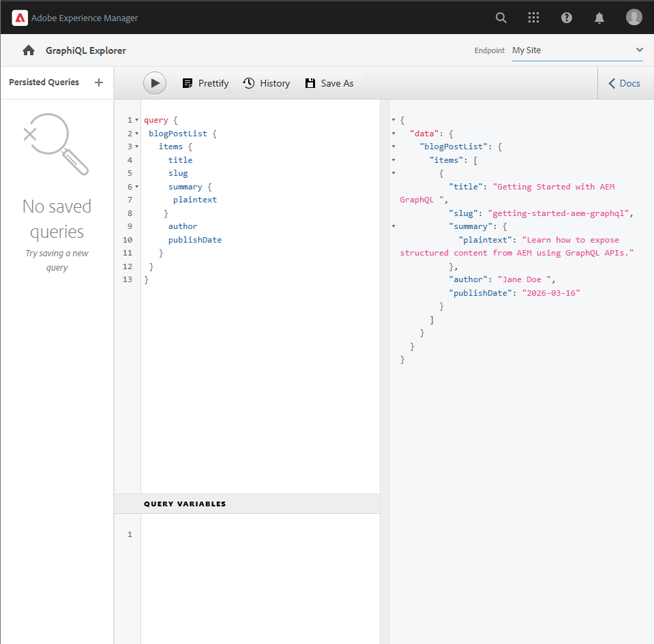Click 'publishDate' field in query

click(195, 240)
